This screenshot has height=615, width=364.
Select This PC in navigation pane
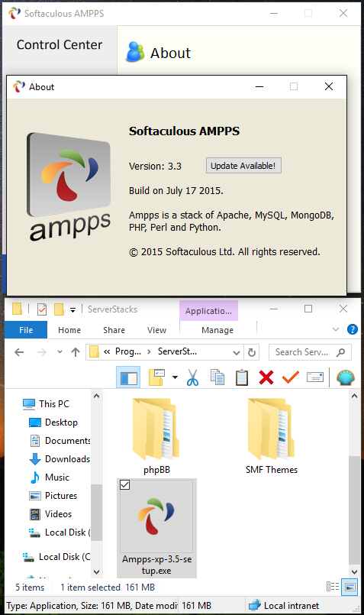pyautogui.click(x=46, y=403)
